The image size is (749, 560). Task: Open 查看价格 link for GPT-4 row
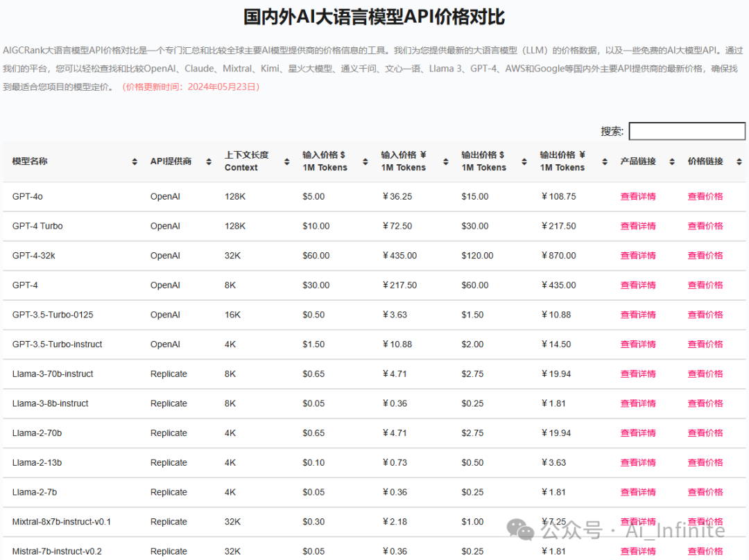705,285
